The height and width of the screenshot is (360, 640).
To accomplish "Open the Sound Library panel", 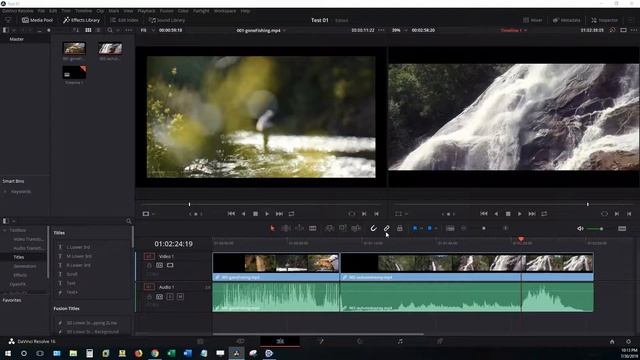I will [167, 20].
